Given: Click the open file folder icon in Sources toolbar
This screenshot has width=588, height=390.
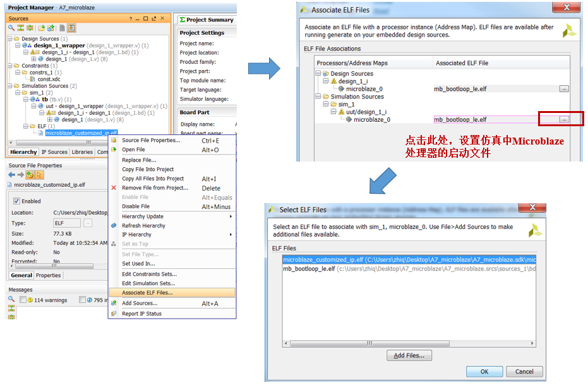Looking at the screenshot, I should [x=41, y=28].
